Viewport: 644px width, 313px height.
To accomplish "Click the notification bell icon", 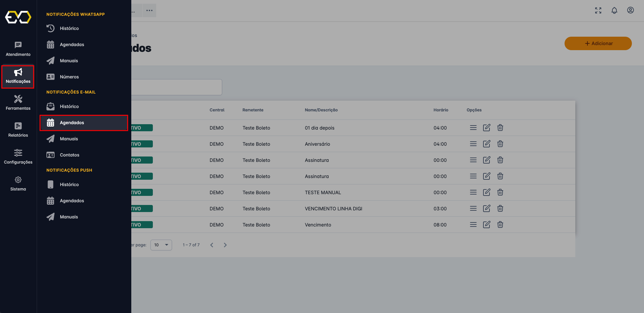I will [614, 10].
